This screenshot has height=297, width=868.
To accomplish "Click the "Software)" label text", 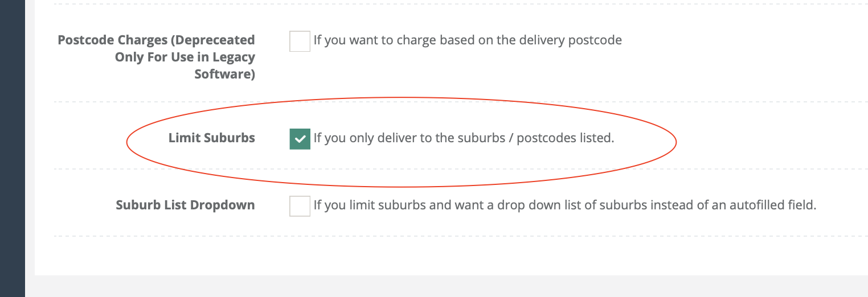I will pyautogui.click(x=224, y=74).
